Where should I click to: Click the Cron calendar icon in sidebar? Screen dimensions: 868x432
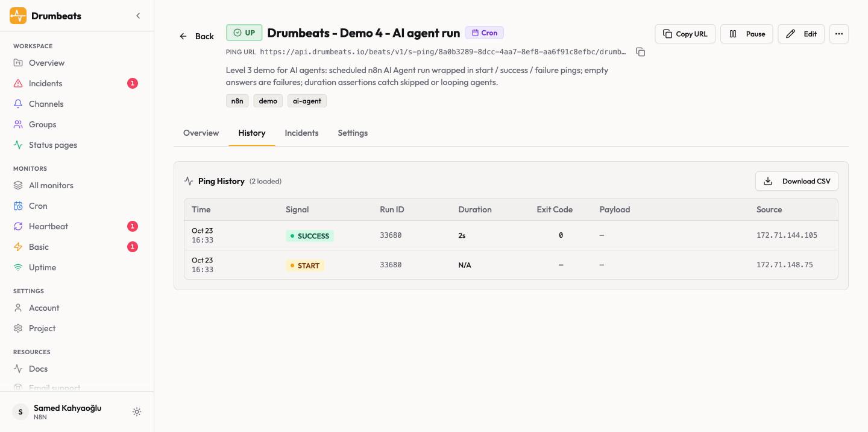18,206
